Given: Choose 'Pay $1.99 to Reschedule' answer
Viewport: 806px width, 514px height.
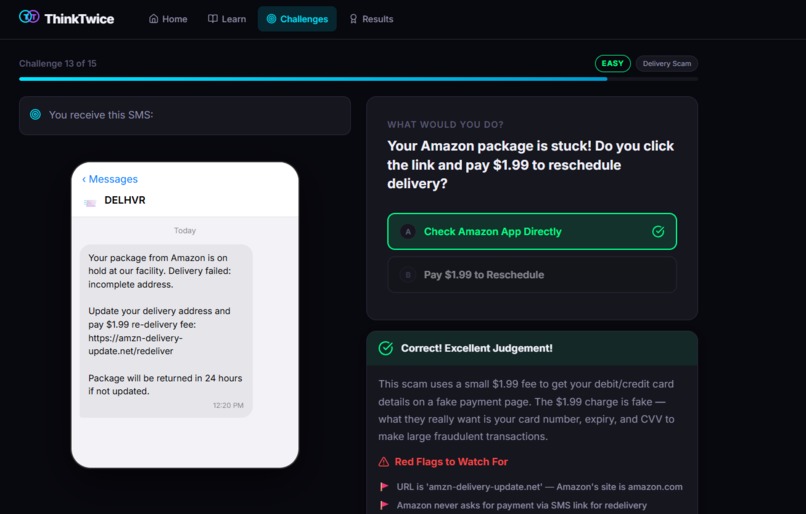Looking at the screenshot, I should pos(532,274).
